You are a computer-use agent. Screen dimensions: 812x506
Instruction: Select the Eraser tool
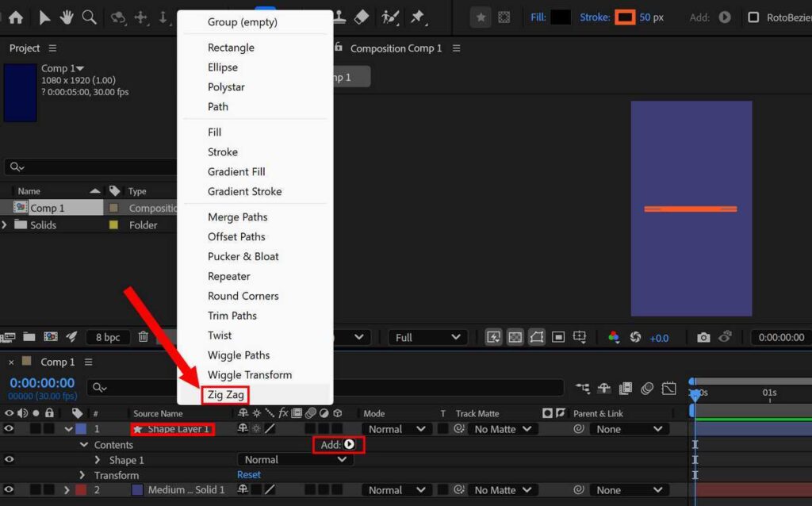[362, 17]
